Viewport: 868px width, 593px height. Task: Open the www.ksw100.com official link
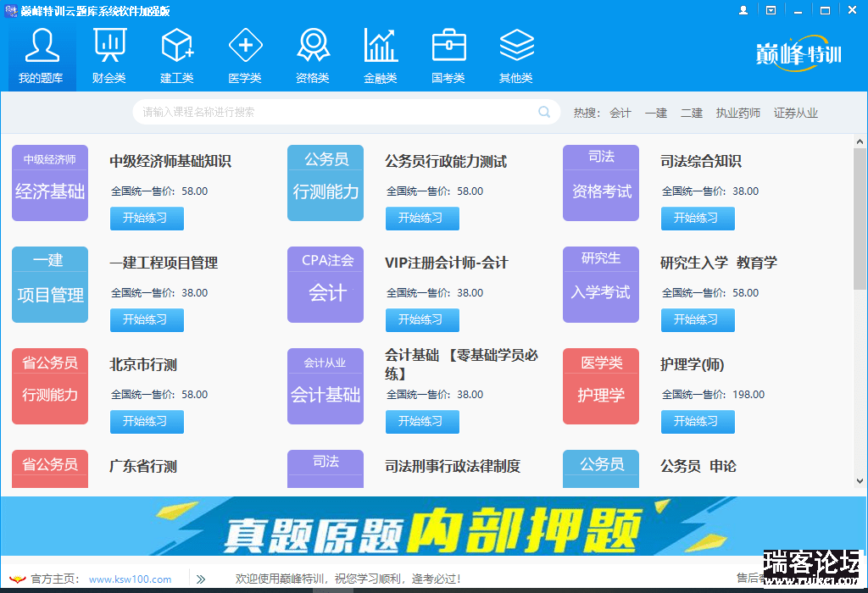point(130,579)
